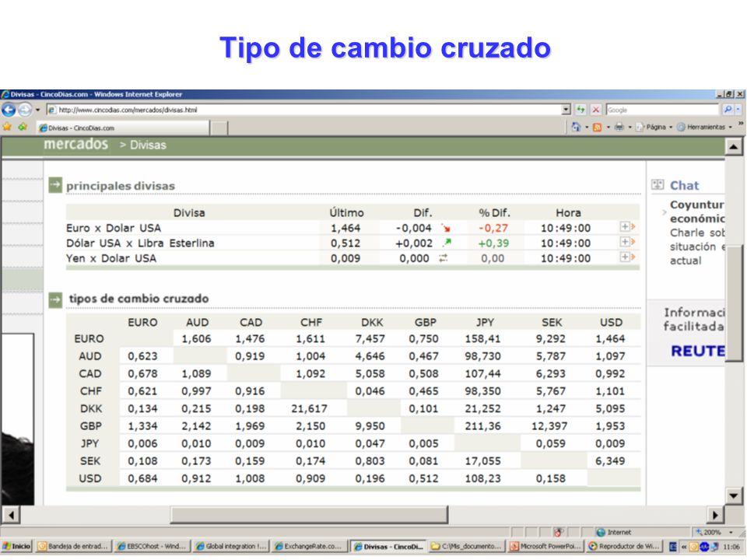This screenshot has height=560, width=747.
Task: Click the vertical scrollbar thumb
Action: (734, 303)
